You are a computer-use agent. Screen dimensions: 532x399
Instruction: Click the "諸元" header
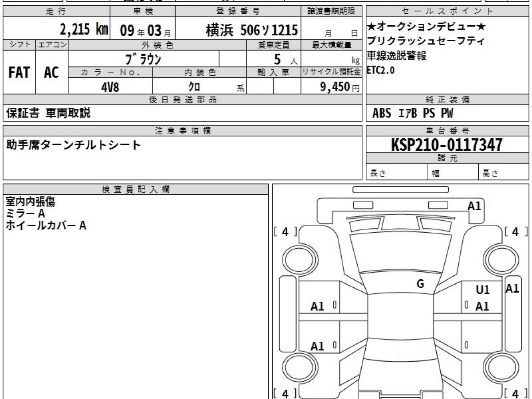click(x=447, y=158)
